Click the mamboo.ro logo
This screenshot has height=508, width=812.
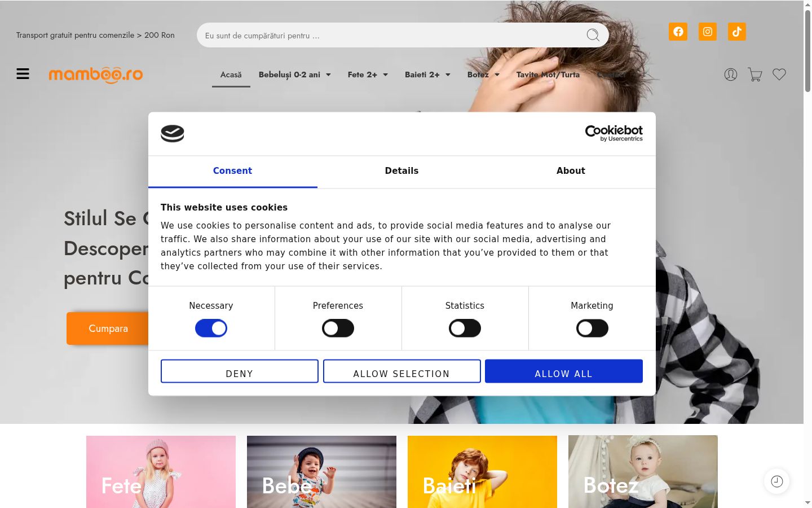click(96, 75)
